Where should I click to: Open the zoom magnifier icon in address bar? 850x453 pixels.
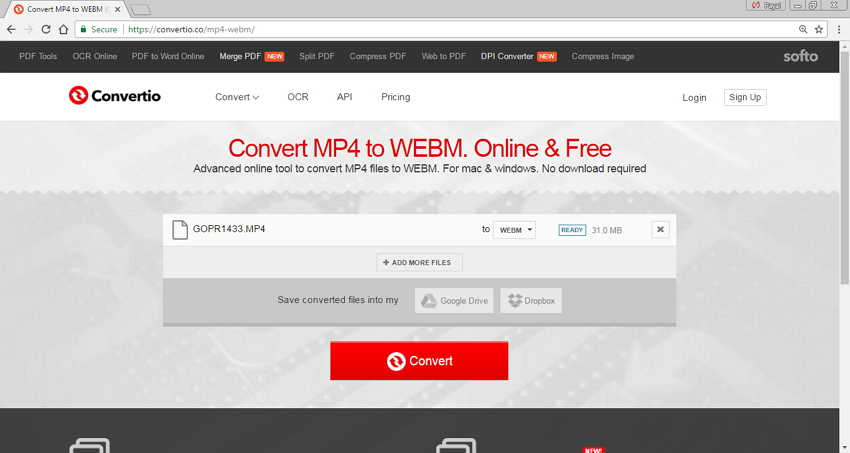tap(803, 29)
